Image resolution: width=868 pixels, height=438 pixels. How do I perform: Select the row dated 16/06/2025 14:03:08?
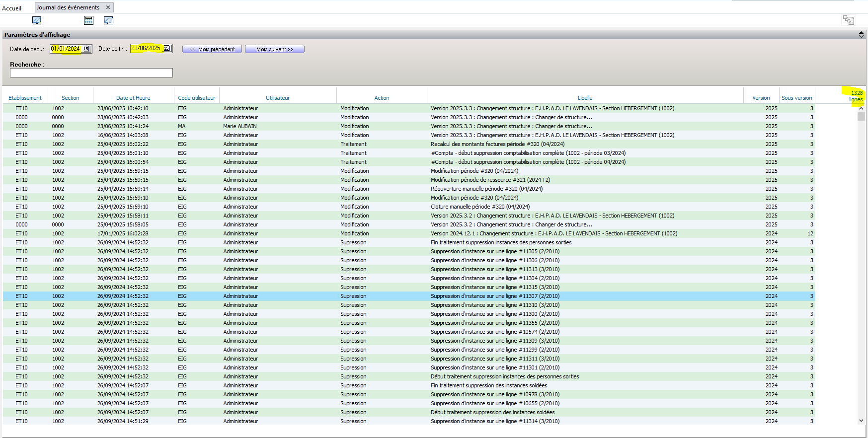409,135
